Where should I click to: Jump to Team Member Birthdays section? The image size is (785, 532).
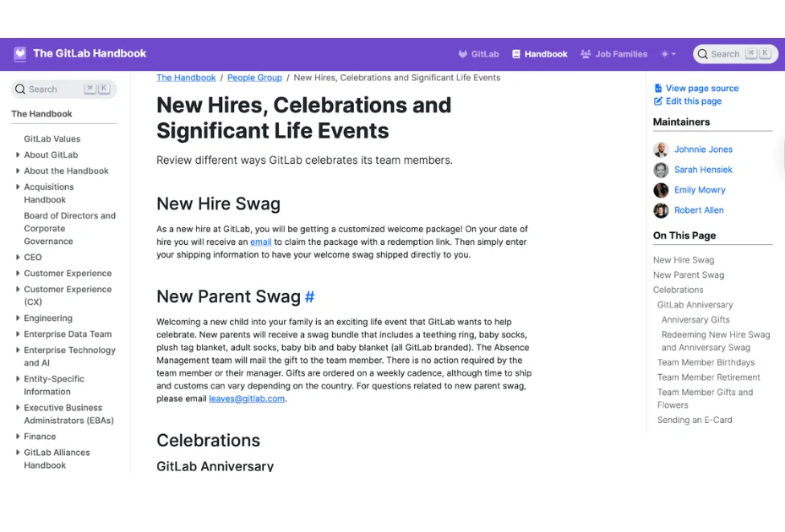706,363
